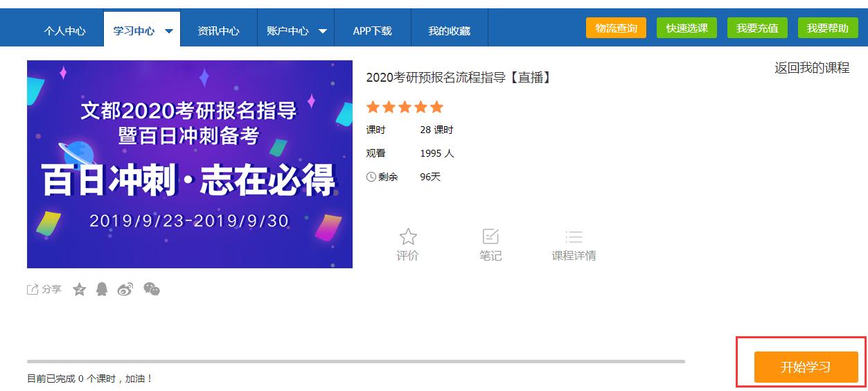Click the third rating star
Viewport: 868px width, 391px height.
(405, 107)
